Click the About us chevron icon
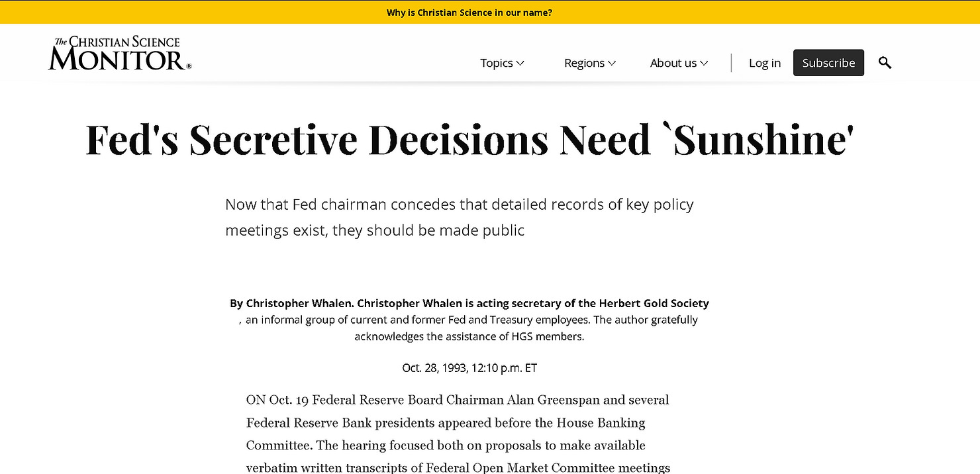This screenshot has height=474, width=980. [704, 63]
